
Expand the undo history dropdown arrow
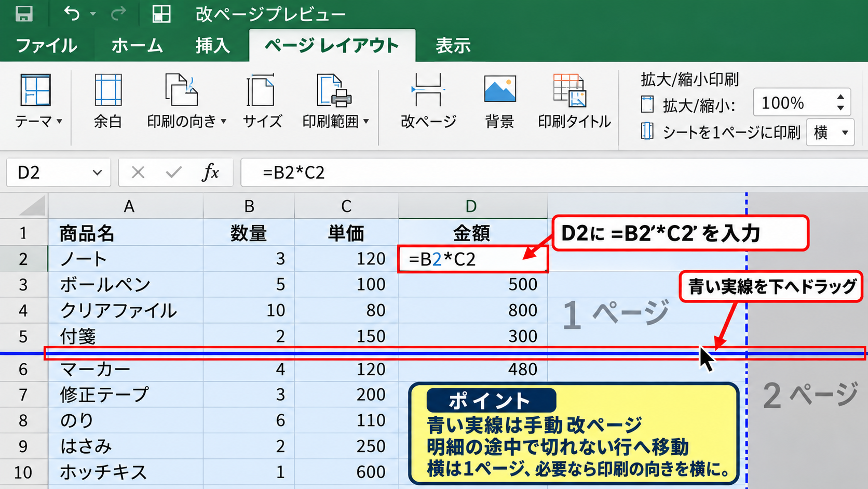tap(93, 14)
